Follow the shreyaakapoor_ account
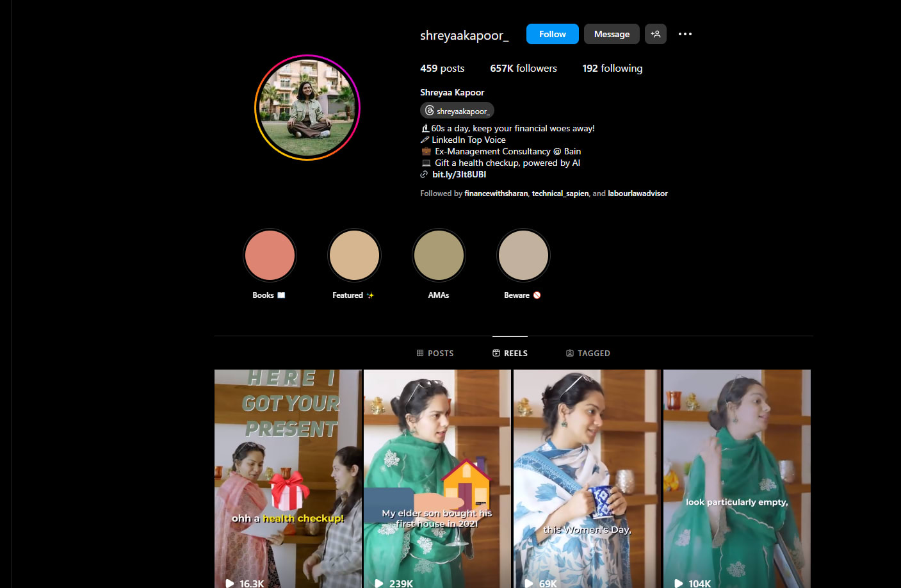The image size is (901, 588). point(552,34)
